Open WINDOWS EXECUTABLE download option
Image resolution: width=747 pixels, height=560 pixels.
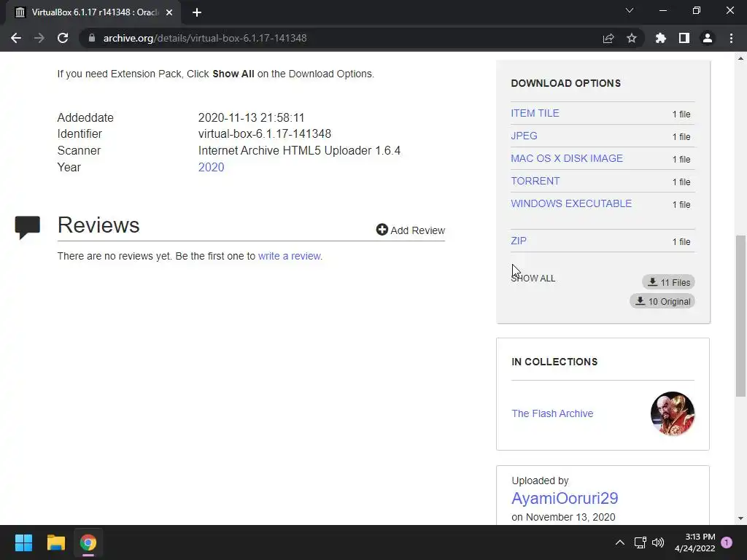pyautogui.click(x=571, y=204)
